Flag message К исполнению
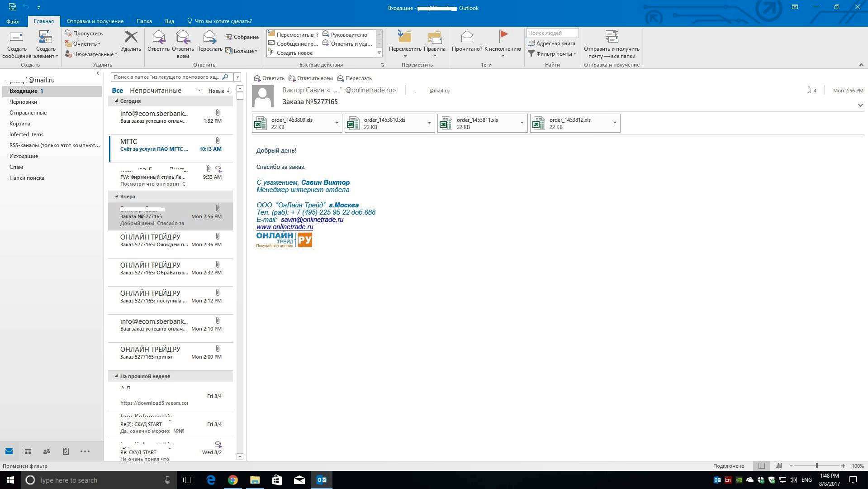 point(503,45)
